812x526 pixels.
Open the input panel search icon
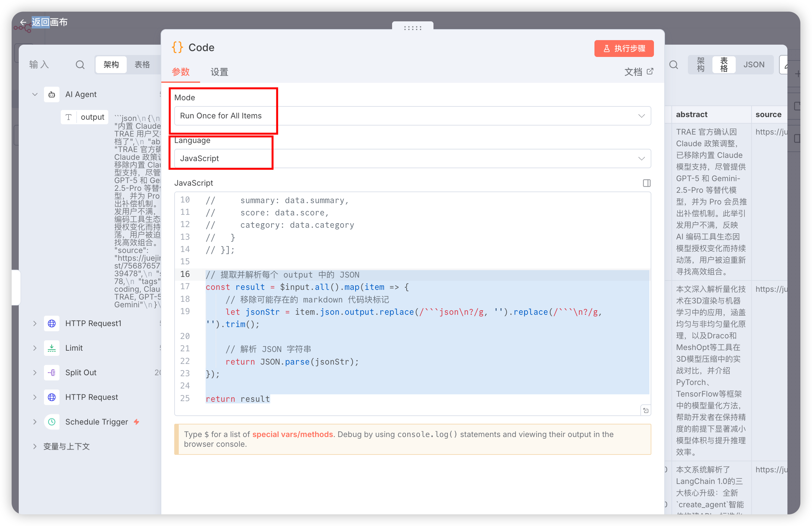click(80, 64)
